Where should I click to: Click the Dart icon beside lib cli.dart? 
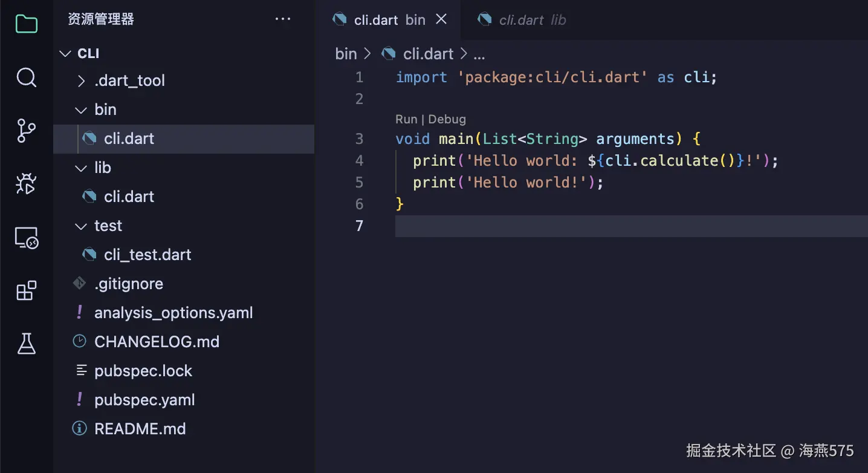click(x=89, y=196)
